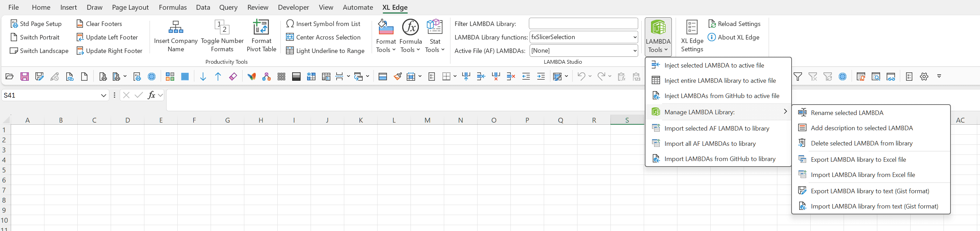The height and width of the screenshot is (231, 980).
Task: Choose Import LAMBDA library from Excel file
Action: [x=871, y=175]
